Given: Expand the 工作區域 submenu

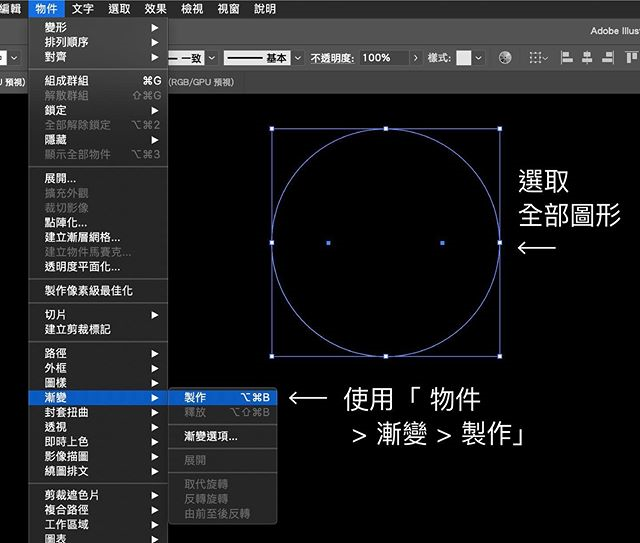Looking at the screenshot, I should pos(98,524).
